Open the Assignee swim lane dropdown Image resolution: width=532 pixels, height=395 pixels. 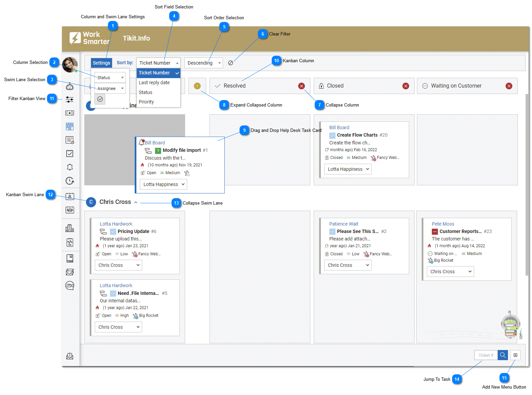point(110,88)
